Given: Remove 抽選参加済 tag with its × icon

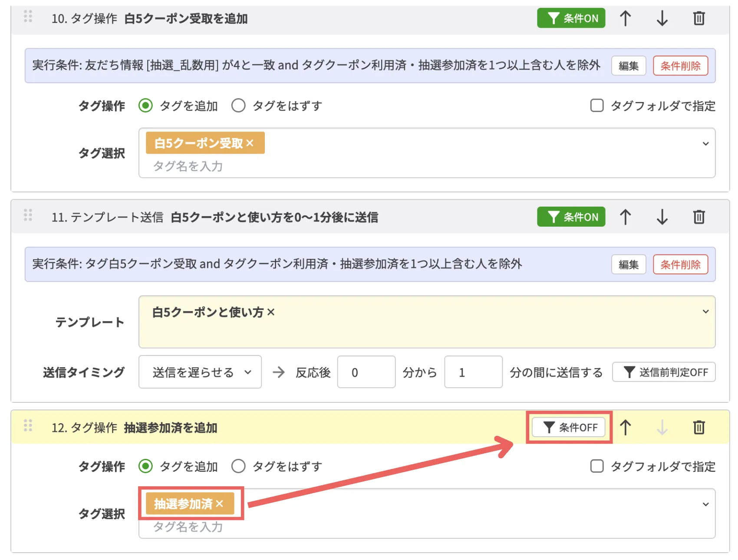Looking at the screenshot, I should pyautogui.click(x=220, y=504).
